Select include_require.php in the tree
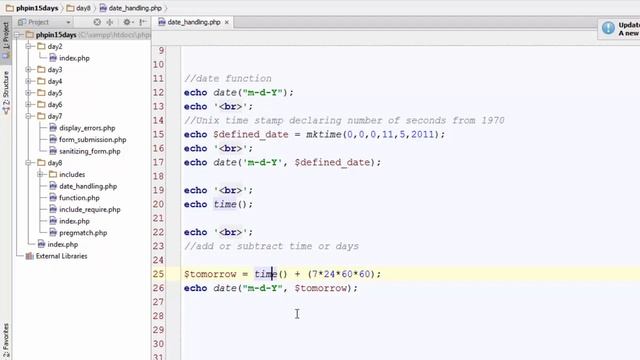640x360 pixels. point(90,209)
